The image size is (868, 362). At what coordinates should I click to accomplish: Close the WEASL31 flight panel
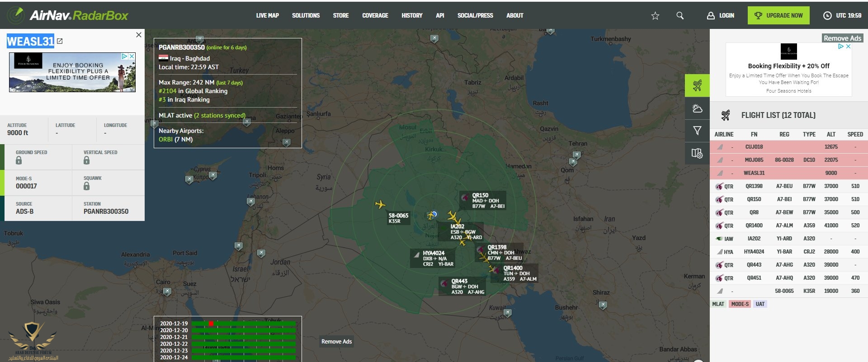coord(139,35)
